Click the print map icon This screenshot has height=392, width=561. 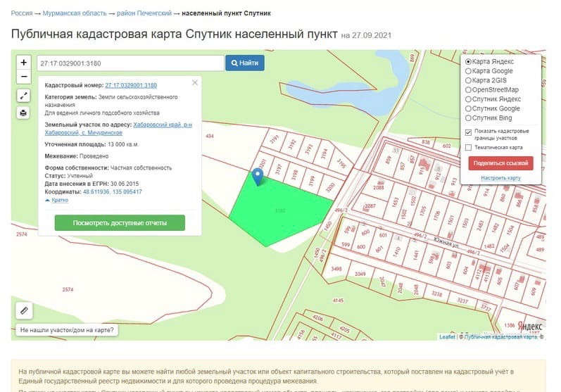click(24, 113)
